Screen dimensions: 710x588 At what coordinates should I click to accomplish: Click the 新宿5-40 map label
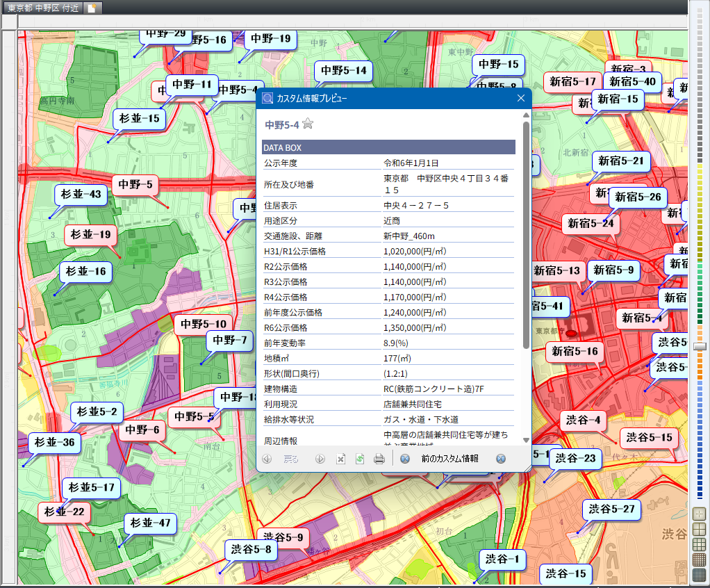(633, 82)
